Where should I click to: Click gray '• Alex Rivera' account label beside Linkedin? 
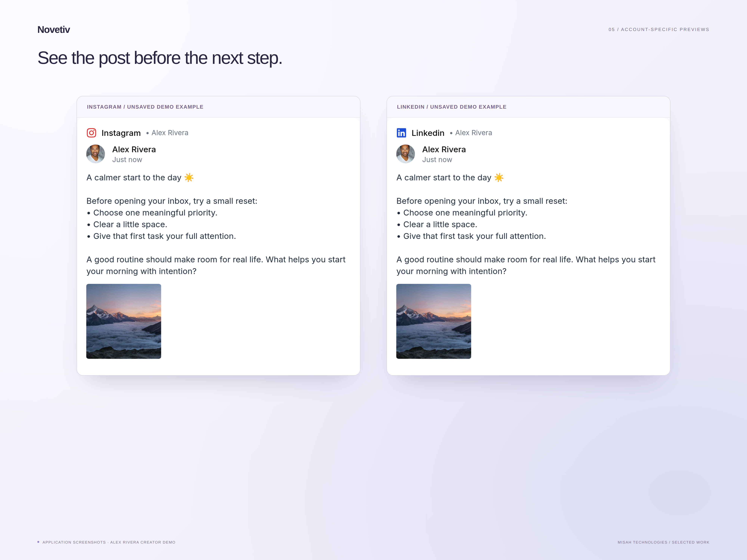471,133
